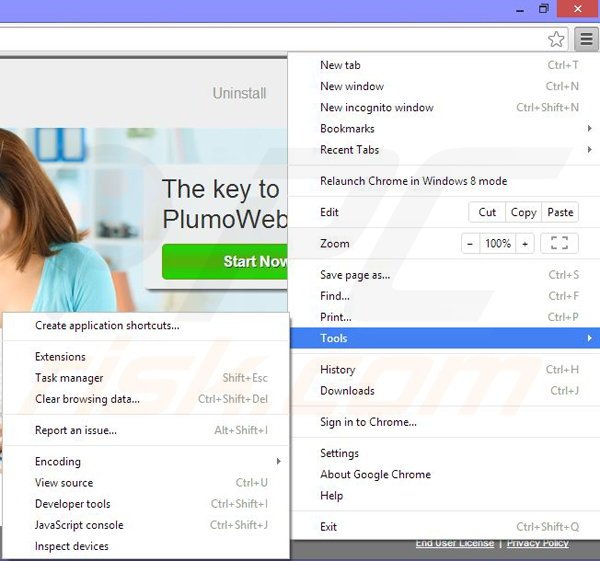Click the bookmark star icon
The image size is (600, 561).
coord(556,39)
